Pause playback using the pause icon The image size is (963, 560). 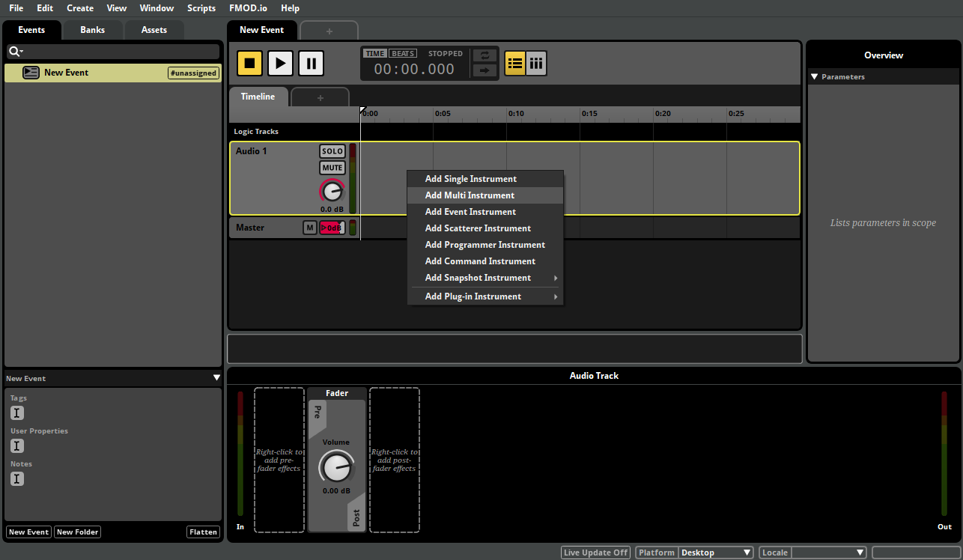click(311, 63)
